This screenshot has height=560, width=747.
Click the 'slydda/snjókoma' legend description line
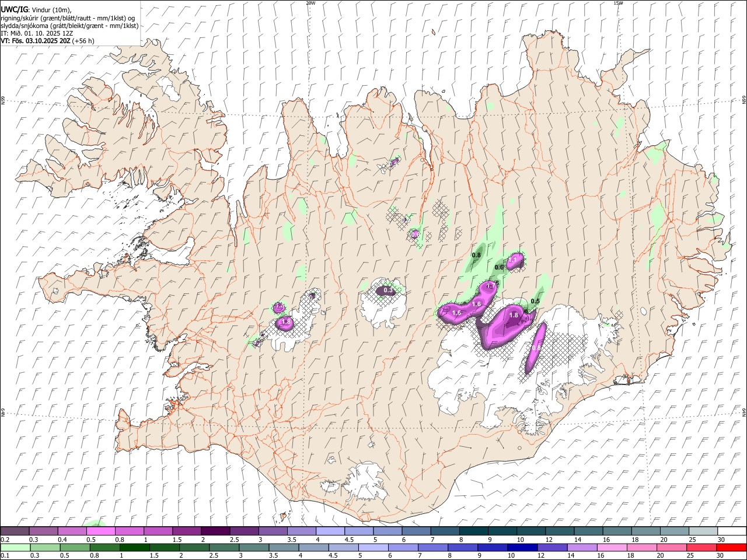pyautogui.click(x=69, y=25)
